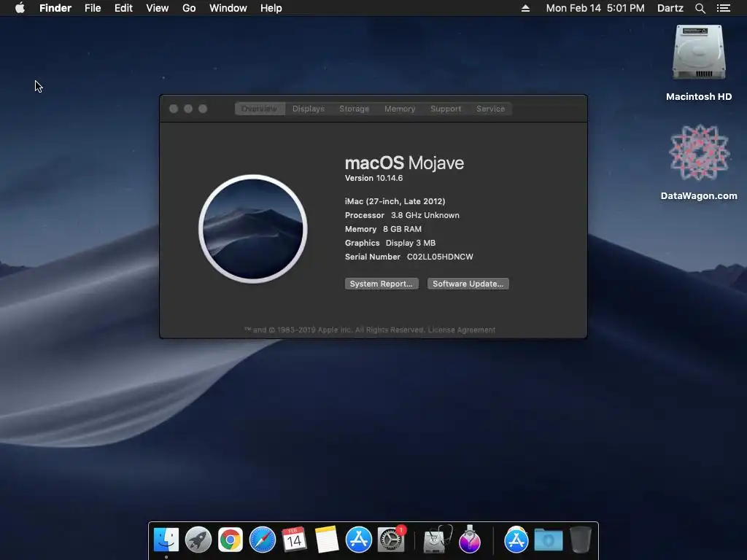
Task: Open the purple flask app in Dock
Action: pyautogui.click(x=470, y=540)
